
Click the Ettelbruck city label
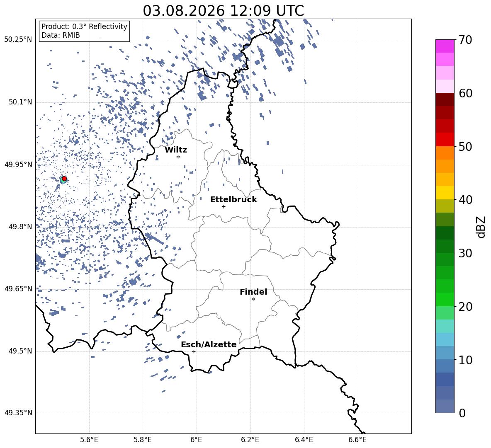pos(233,200)
